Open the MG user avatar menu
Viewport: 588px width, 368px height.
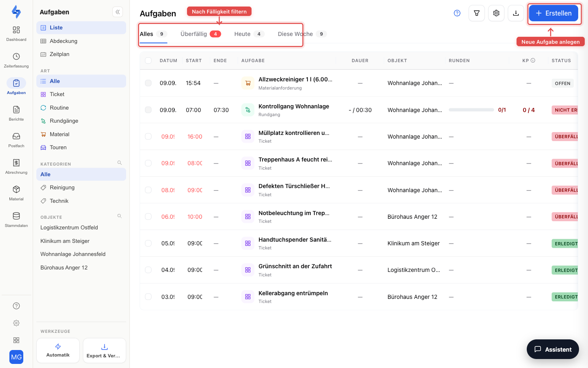pos(16,357)
